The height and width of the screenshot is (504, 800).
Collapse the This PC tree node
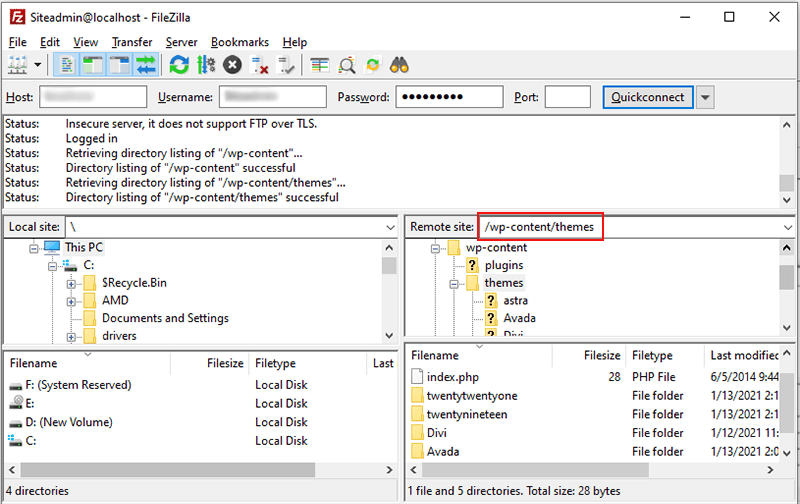tap(34, 248)
